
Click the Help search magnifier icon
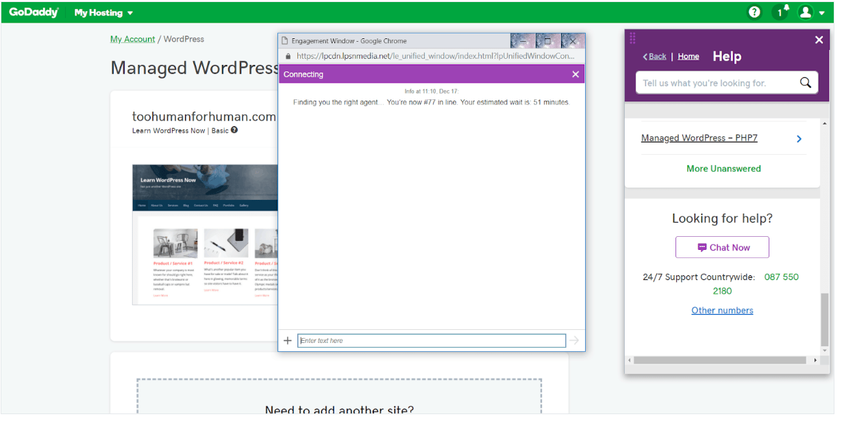point(806,83)
